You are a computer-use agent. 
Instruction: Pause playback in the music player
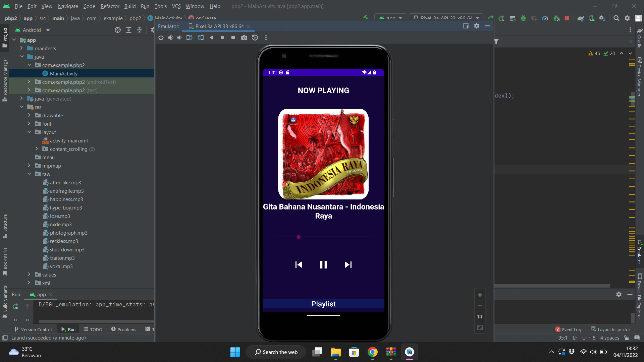click(x=323, y=264)
